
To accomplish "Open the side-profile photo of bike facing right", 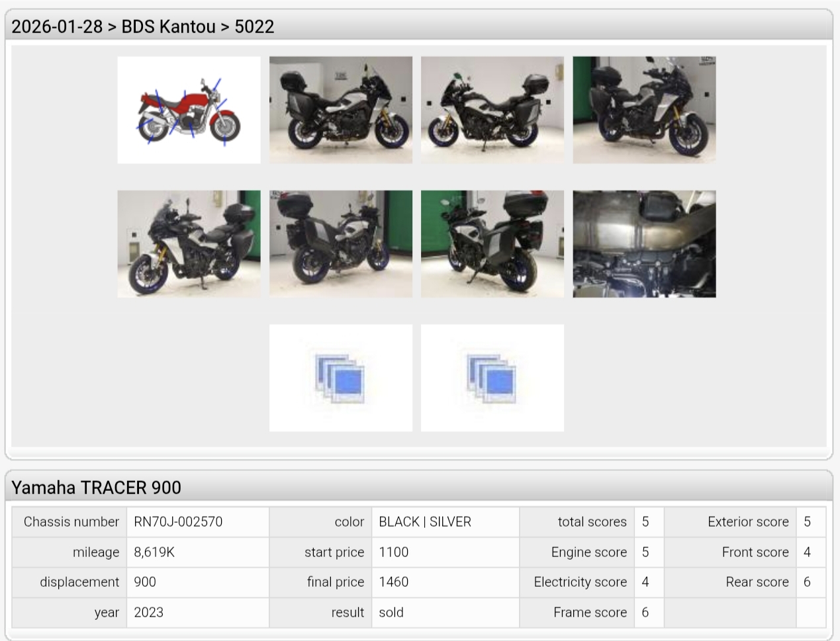I will (x=340, y=110).
